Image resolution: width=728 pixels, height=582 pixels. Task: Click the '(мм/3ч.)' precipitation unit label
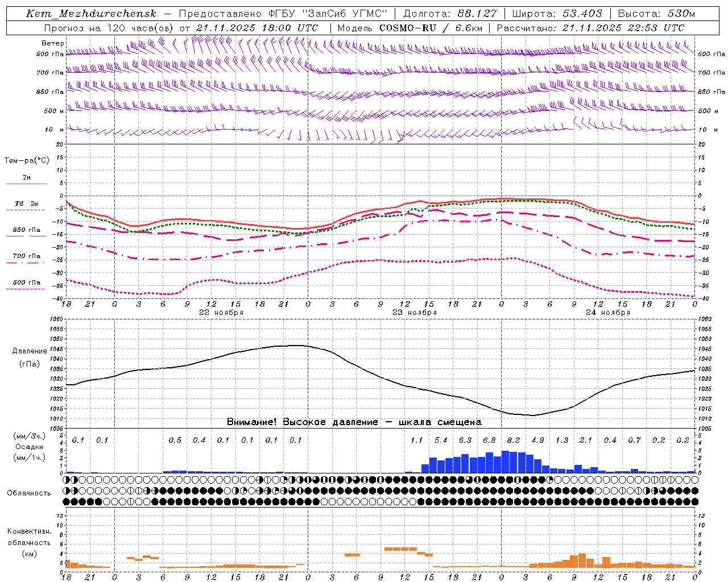[30, 436]
